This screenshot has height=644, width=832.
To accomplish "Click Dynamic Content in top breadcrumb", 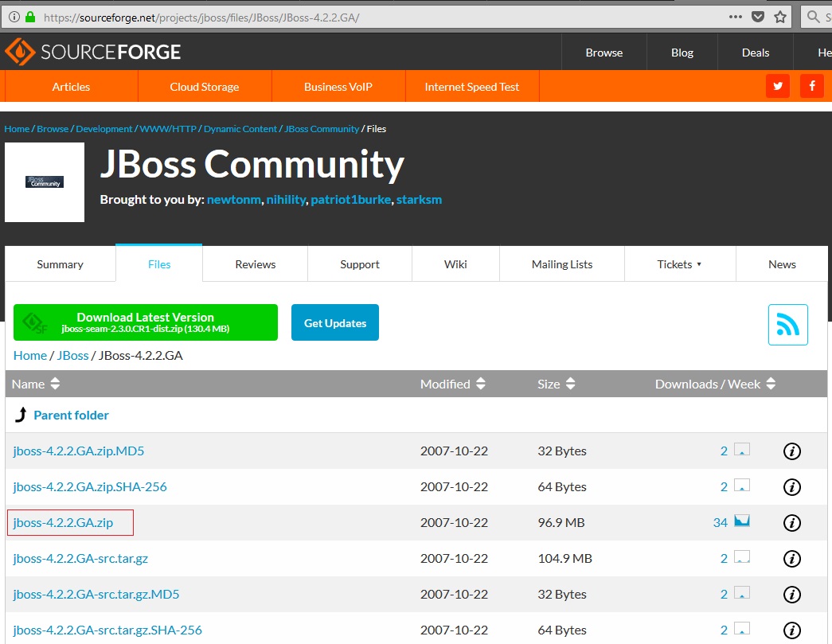I will click(x=240, y=129).
